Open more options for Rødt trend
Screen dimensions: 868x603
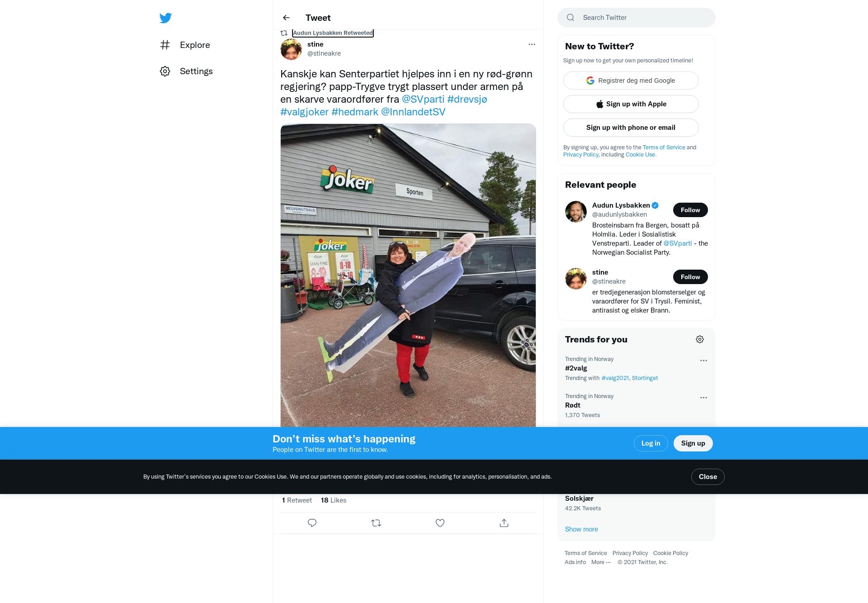(x=703, y=398)
